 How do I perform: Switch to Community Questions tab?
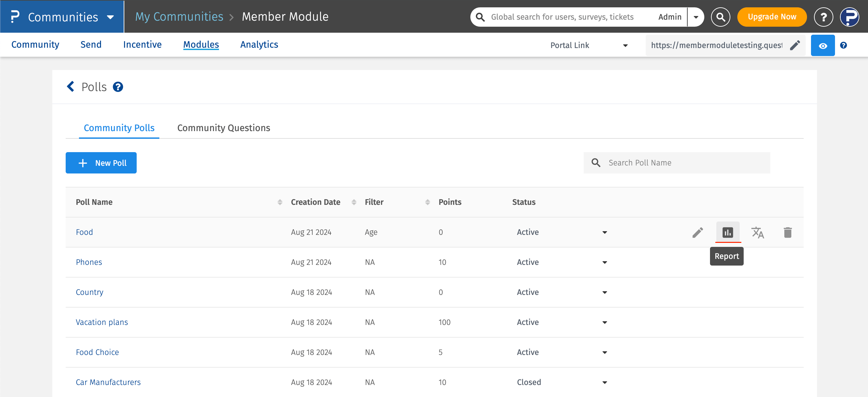pos(224,128)
